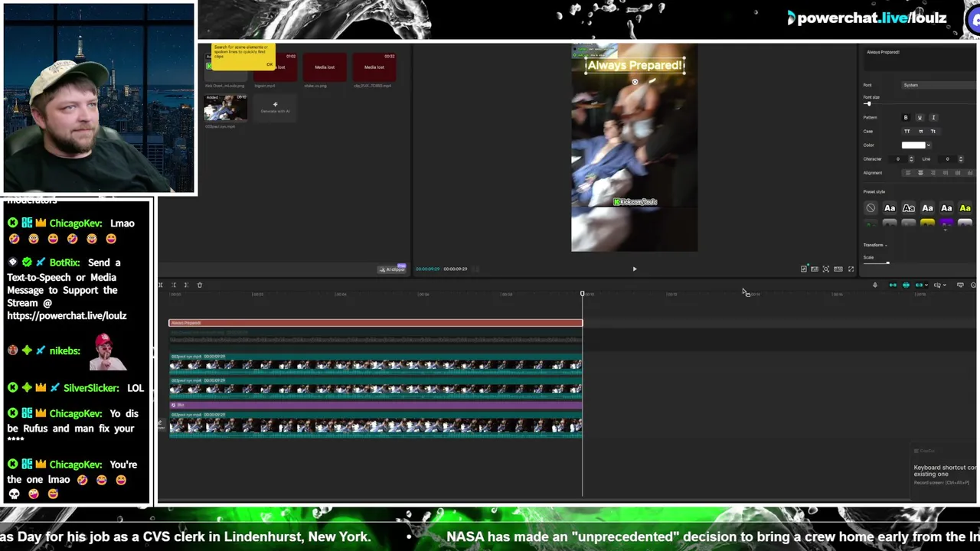Click the preview fullscreen icon
The width and height of the screenshot is (980, 551).
[851, 269]
